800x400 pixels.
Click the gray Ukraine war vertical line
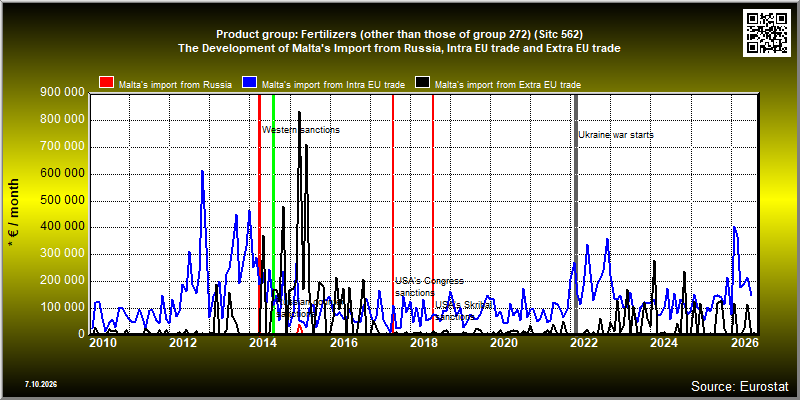[x=576, y=214]
